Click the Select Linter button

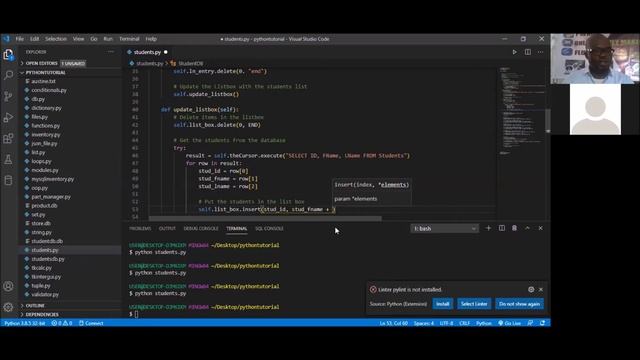(474, 304)
